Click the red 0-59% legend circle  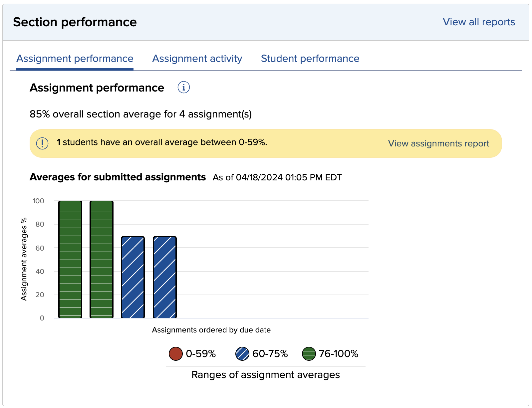pos(175,354)
